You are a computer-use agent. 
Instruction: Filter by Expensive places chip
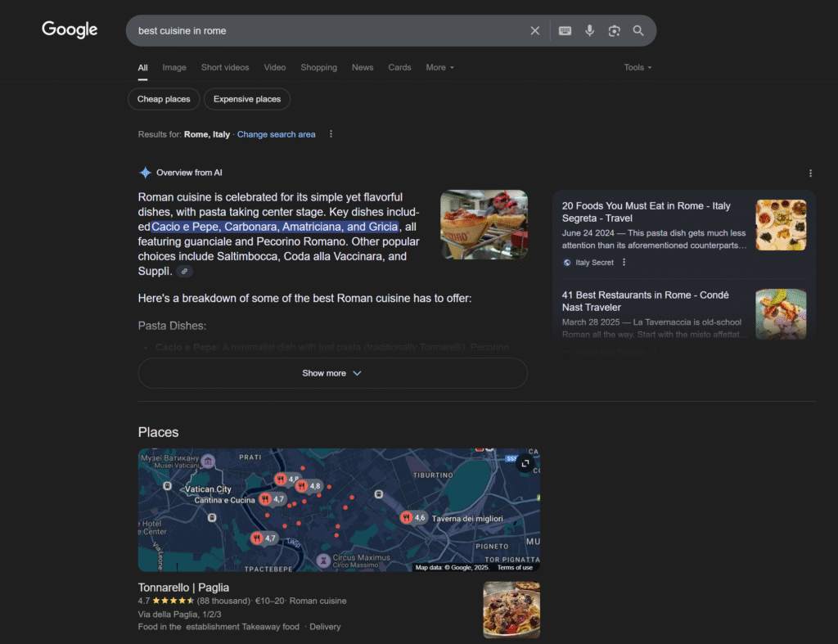tap(247, 99)
